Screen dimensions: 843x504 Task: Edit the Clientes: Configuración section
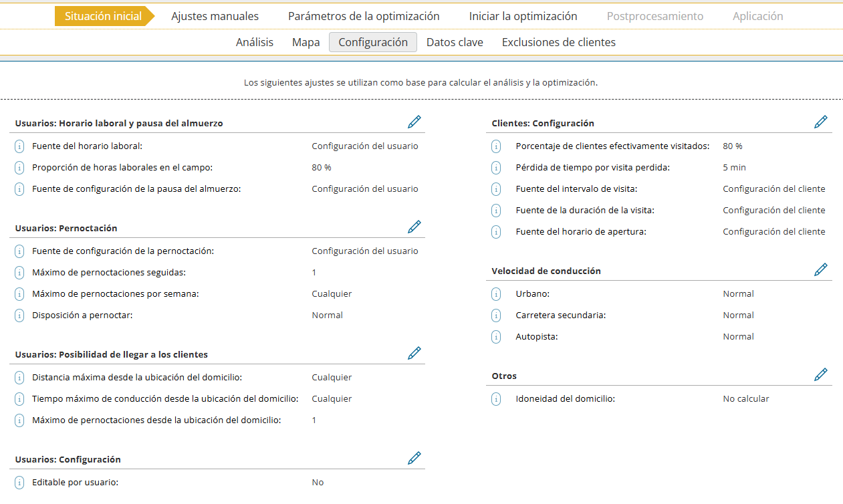click(x=821, y=122)
